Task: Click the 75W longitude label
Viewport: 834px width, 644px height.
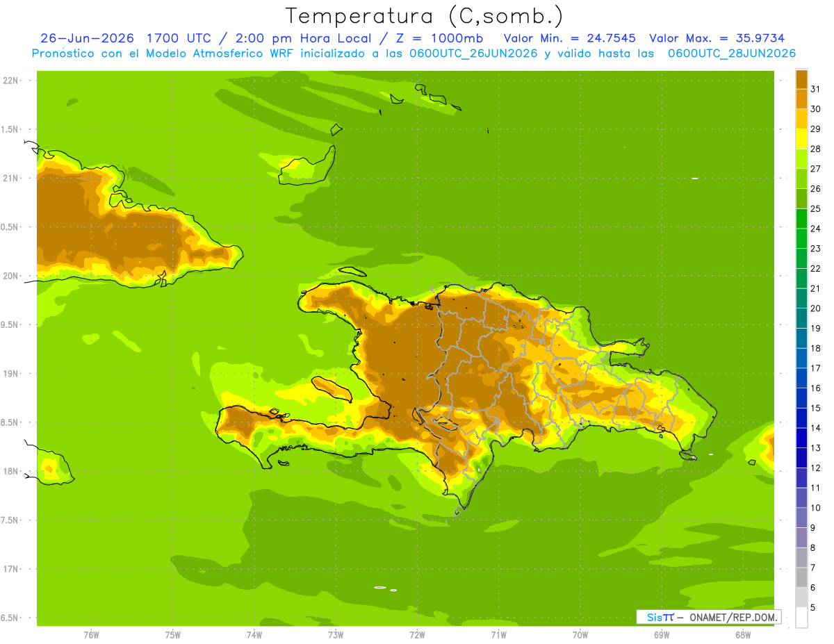Action: pyautogui.click(x=172, y=635)
